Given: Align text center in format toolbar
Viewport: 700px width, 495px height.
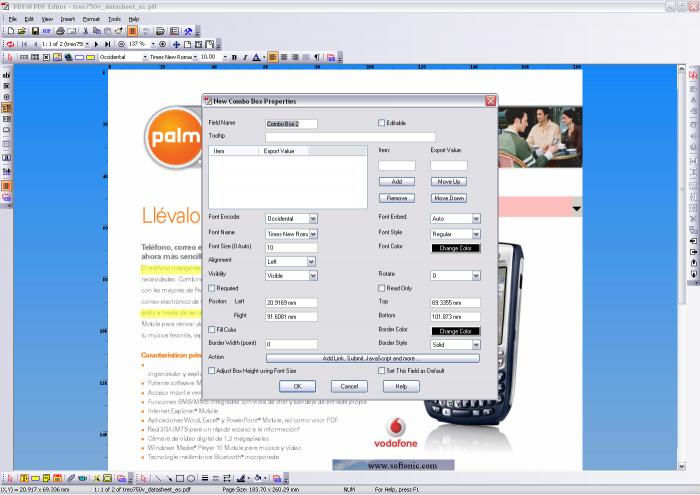Looking at the screenshot, I should pyautogui.click(x=284, y=57).
